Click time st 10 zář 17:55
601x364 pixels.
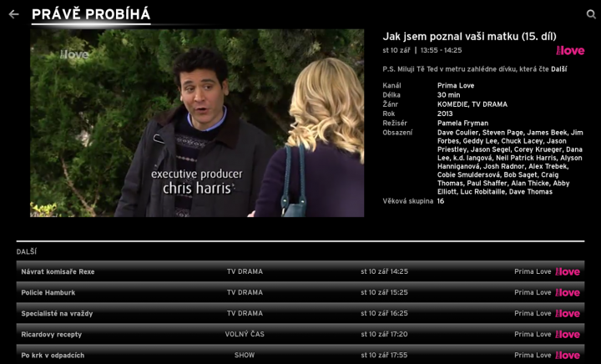click(x=385, y=355)
